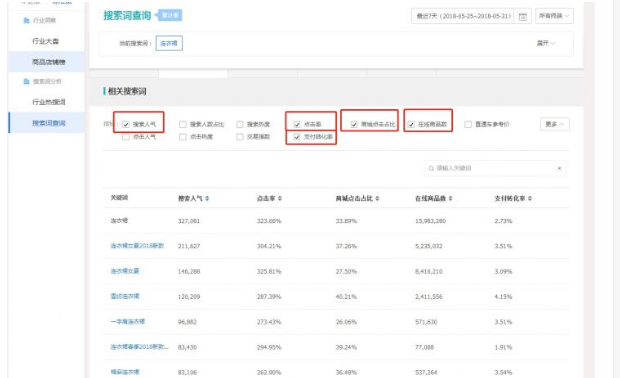Open the date range calendar icon
620x378 pixels.
[x=522, y=17]
